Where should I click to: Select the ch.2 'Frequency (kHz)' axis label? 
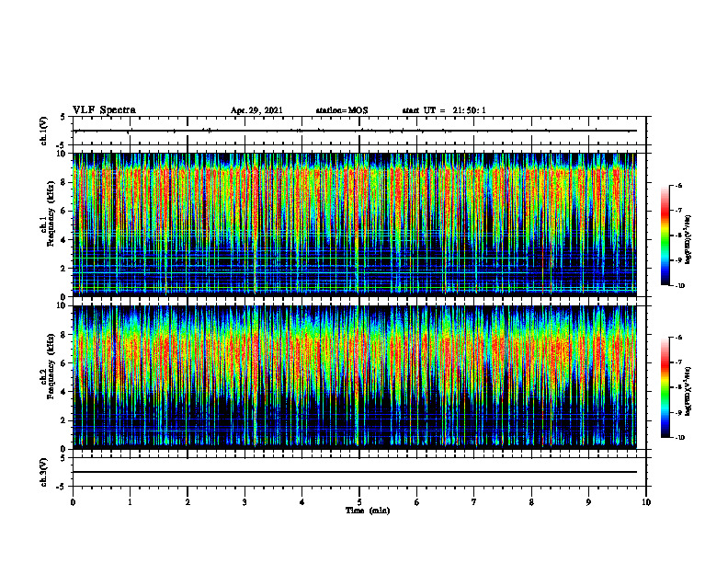[x=51, y=366]
